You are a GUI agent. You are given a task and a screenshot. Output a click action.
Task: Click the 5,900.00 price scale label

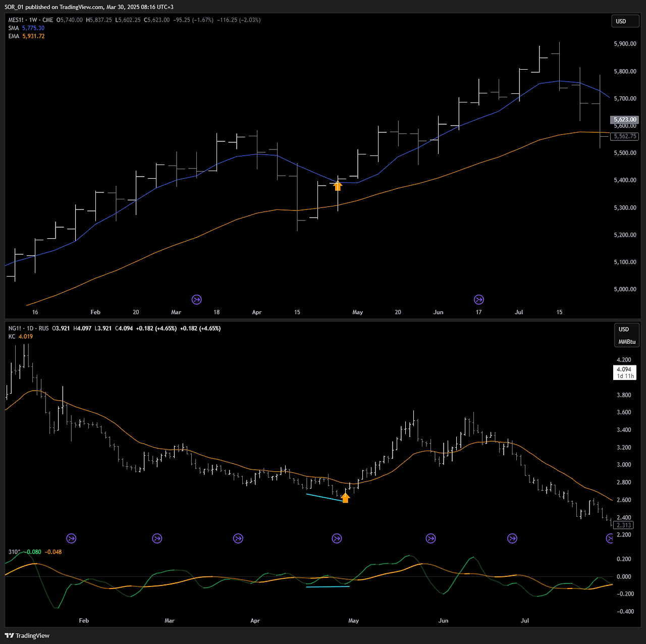click(x=625, y=44)
